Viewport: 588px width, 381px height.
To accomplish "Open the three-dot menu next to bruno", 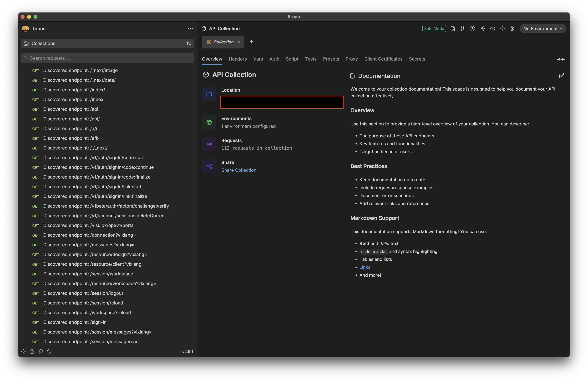I will pyautogui.click(x=190, y=29).
